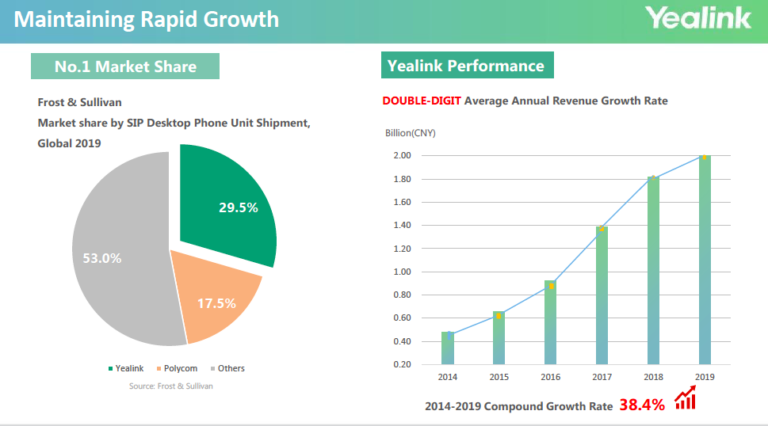Select the gray Others legend swatch
The height and width of the screenshot is (426, 768).
click(213, 369)
